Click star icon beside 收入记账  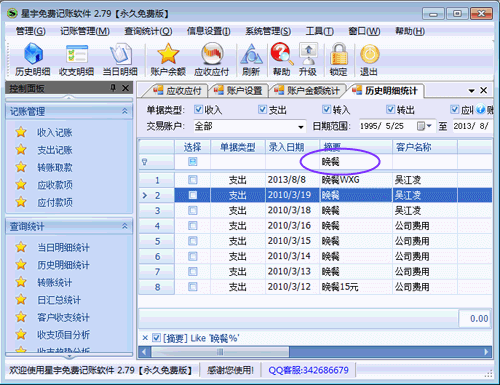pos(21,132)
